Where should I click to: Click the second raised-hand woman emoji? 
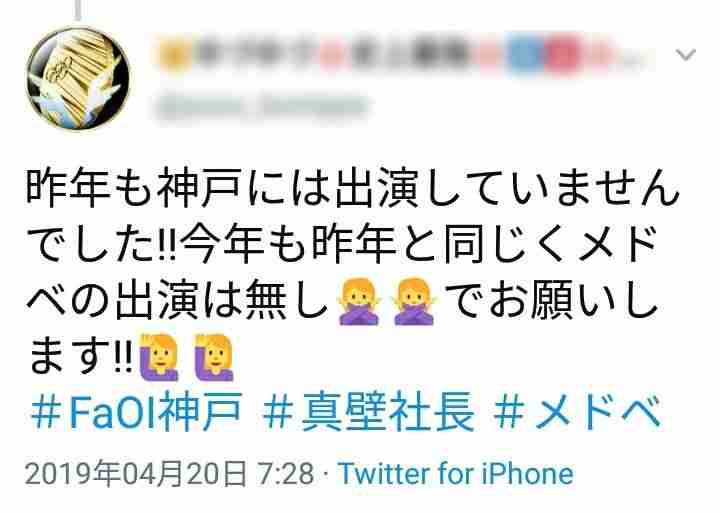[x=214, y=357]
